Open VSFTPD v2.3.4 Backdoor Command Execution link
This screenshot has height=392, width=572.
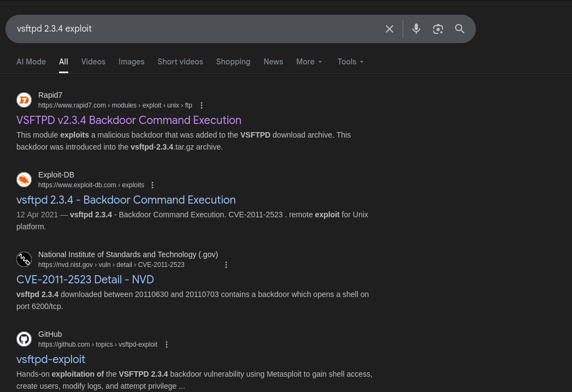pos(129,120)
